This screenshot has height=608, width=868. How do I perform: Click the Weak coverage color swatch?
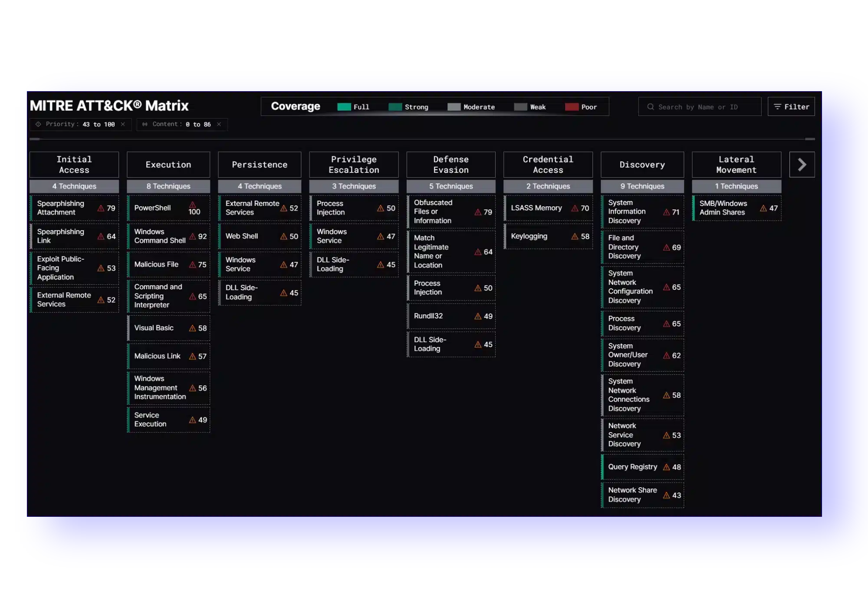point(520,107)
